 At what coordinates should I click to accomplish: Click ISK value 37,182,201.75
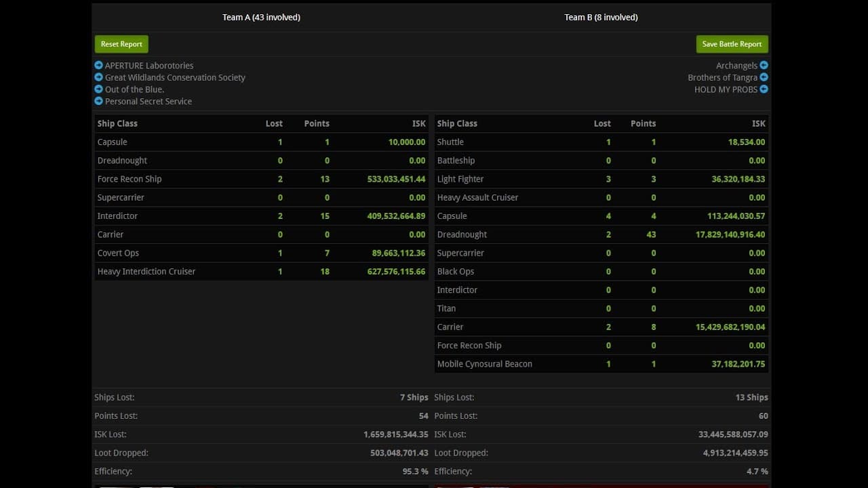[x=738, y=364]
